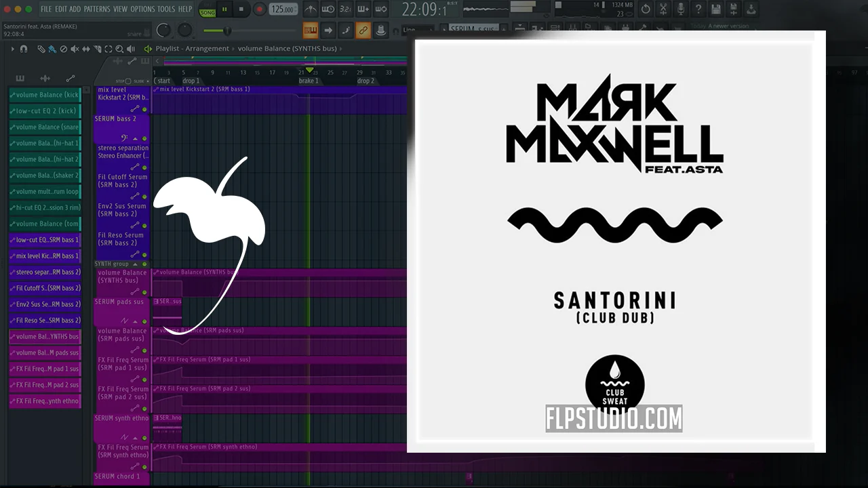Image resolution: width=868 pixels, height=488 pixels.
Task: Select the delete tool
Action: [64, 49]
